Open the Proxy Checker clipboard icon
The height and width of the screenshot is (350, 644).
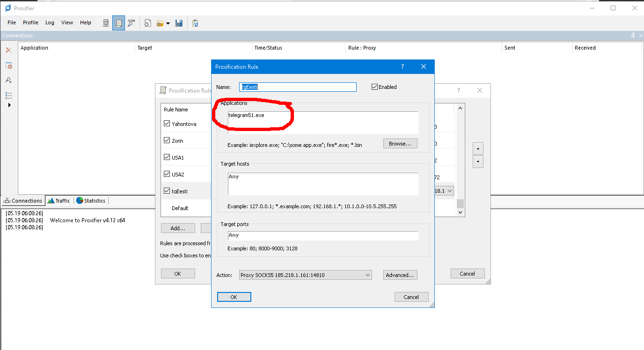195,23
